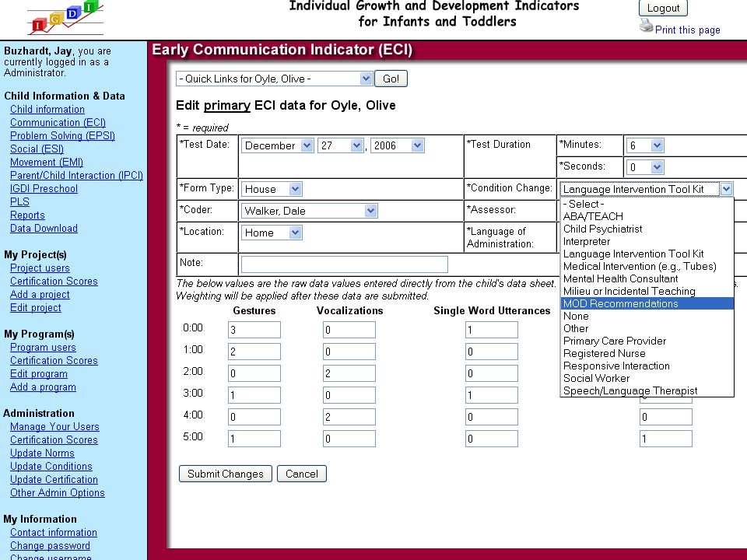
Task: Open the Project users link
Action: (40, 268)
